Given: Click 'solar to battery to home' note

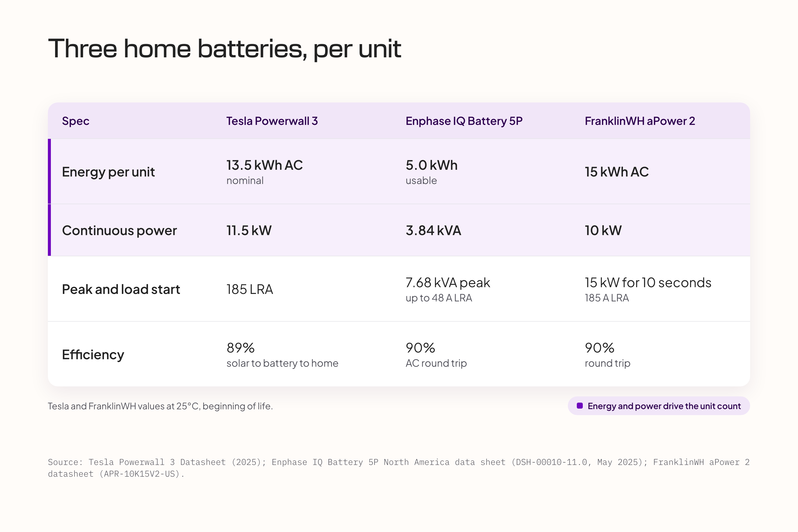Looking at the screenshot, I should pyautogui.click(x=282, y=363).
